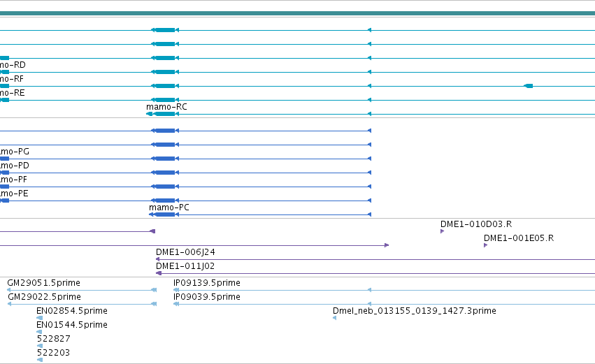
Task: Select the partially visible no-RF transcript label
Action: click(12, 79)
